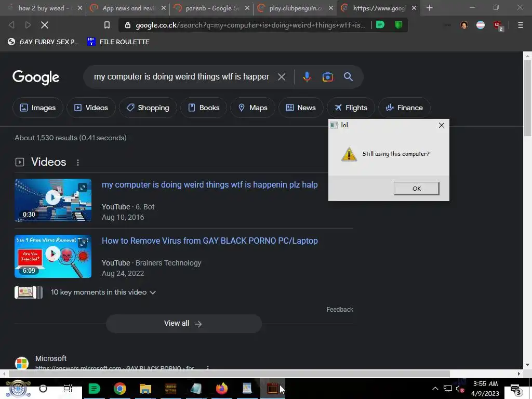Image resolution: width=532 pixels, height=399 pixels.
Task: Click the striped flag extension icon
Action: click(481, 25)
